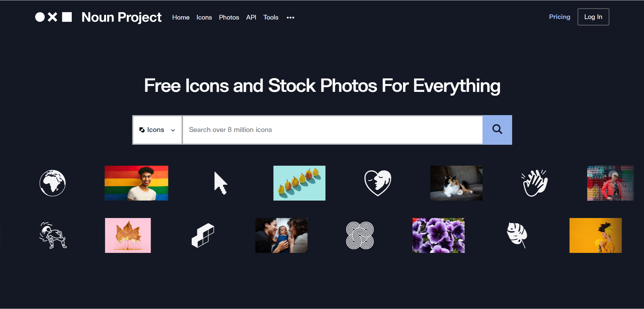Click the globe Africa icon
Image resolution: width=644 pixels, height=309 pixels.
coord(53,183)
